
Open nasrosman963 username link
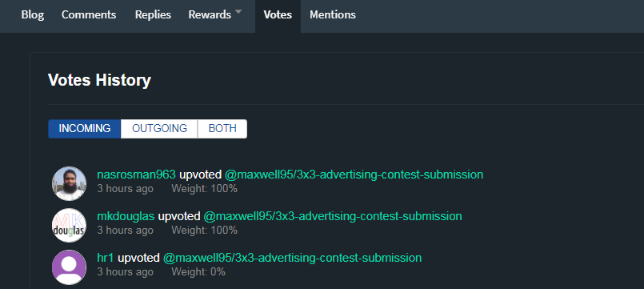pyautogui.click(x=136, y=175)
